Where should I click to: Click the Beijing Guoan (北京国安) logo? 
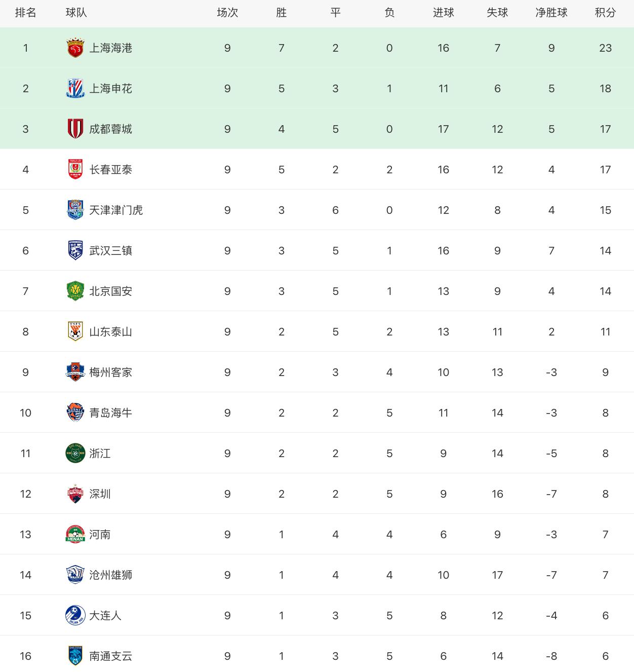point(75,291)
